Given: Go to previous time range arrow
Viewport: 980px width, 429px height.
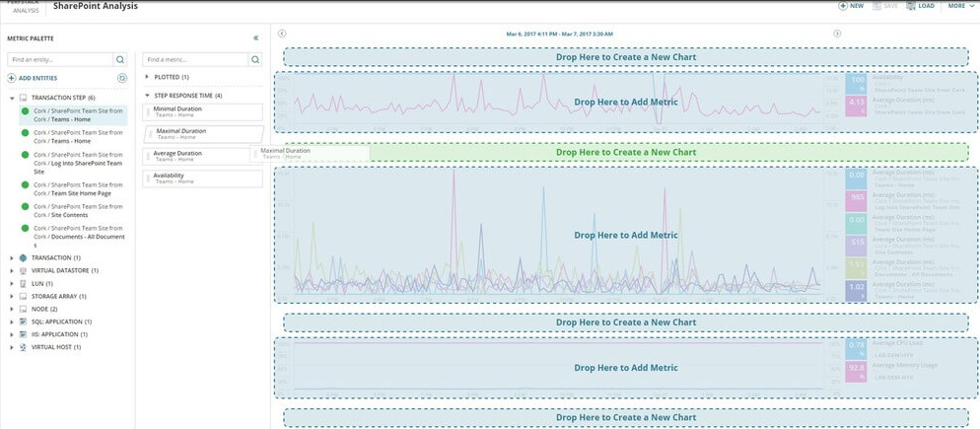Looking at the screenshot, I should pyautogui.click(x=282, y=34).
